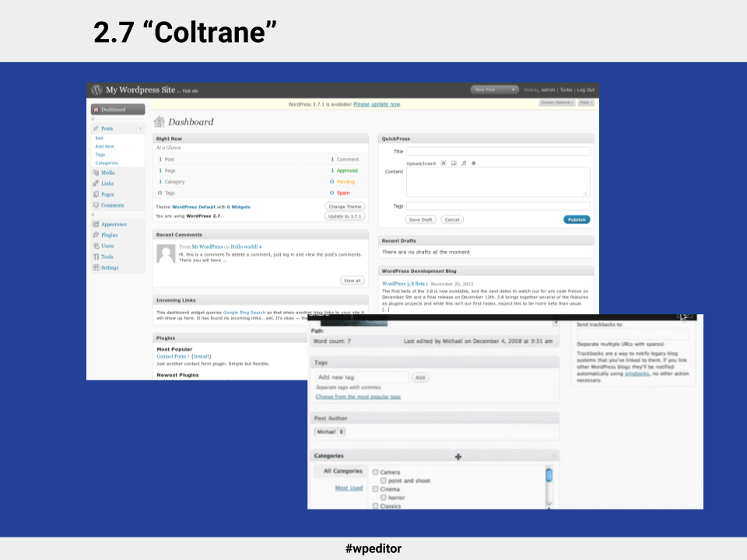Check the Camera category checkbox
The height and width of the screenshot is (560, 747).
point(375,472)
